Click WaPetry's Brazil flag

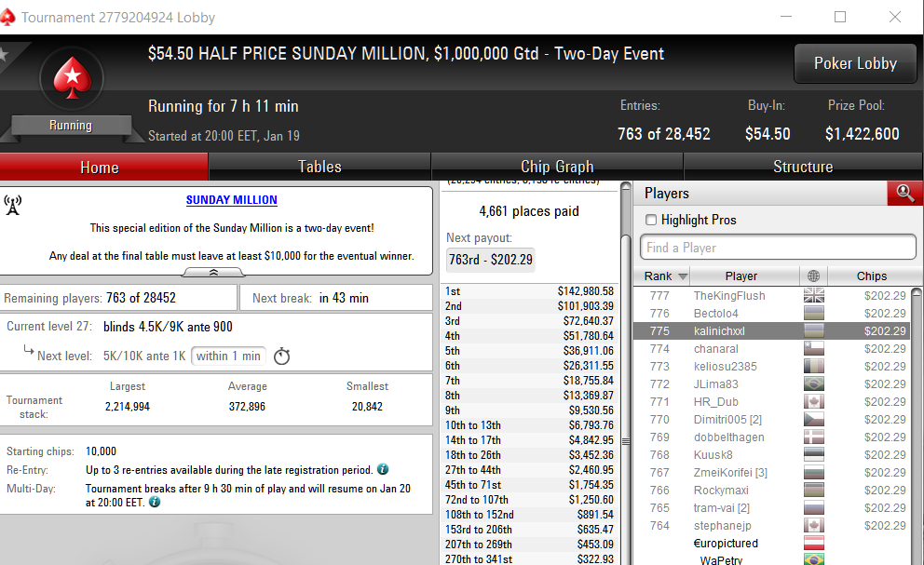pyautogui.click(x=814, y=559)
